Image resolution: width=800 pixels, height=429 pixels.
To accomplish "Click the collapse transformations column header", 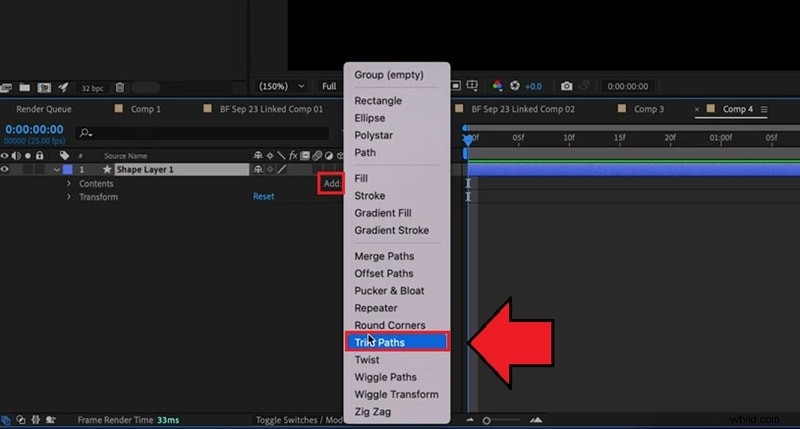I will click(x=270, y=155).
